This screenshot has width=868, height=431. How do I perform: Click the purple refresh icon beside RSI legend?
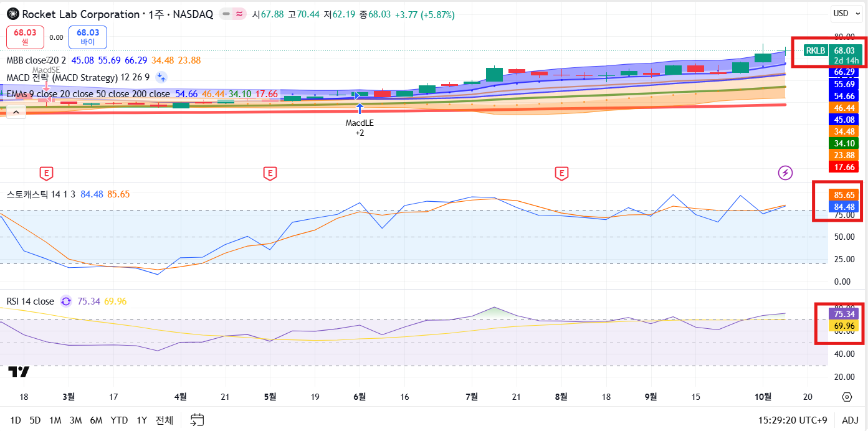point(65,301)
